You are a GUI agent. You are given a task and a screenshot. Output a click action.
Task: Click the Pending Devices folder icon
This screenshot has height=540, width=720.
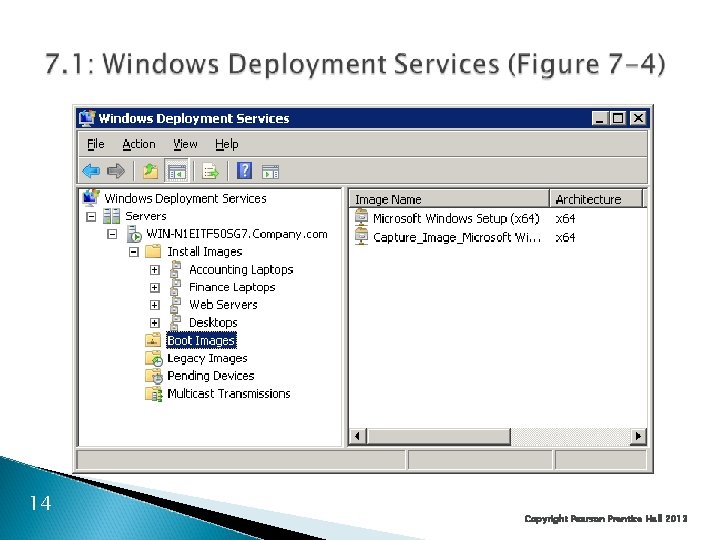pos(154,376)
